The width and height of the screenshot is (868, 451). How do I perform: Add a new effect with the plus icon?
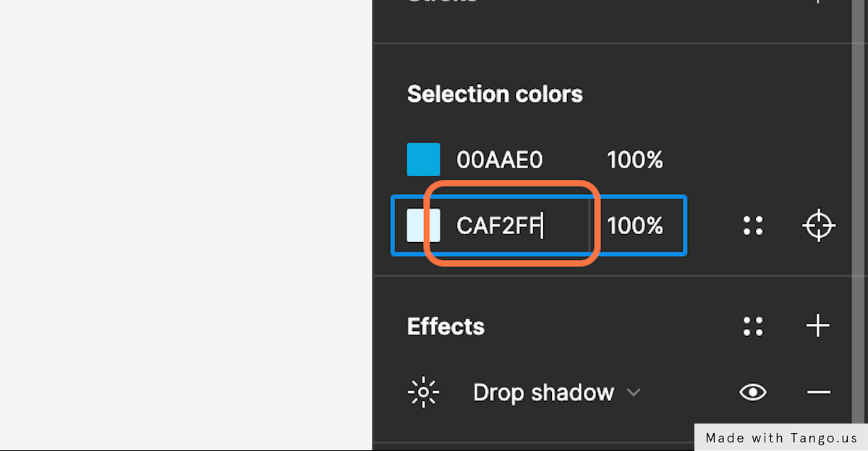(818, 326)
